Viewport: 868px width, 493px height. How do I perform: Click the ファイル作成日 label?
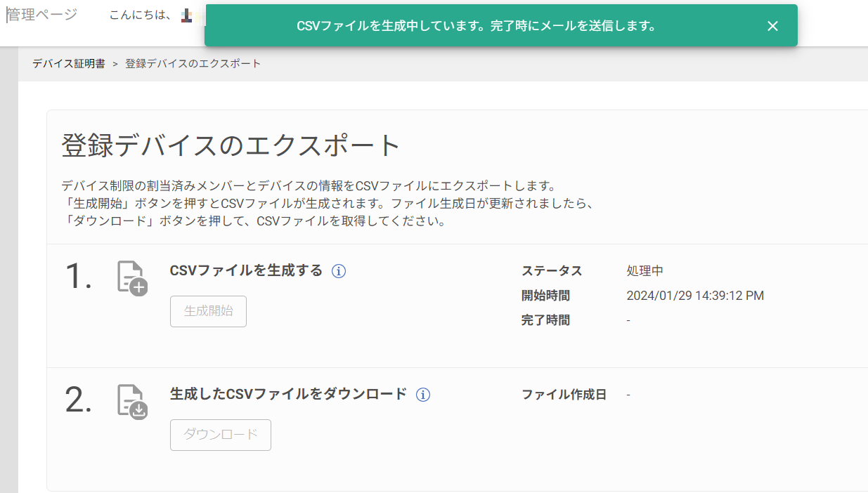(x=564, y=395)
